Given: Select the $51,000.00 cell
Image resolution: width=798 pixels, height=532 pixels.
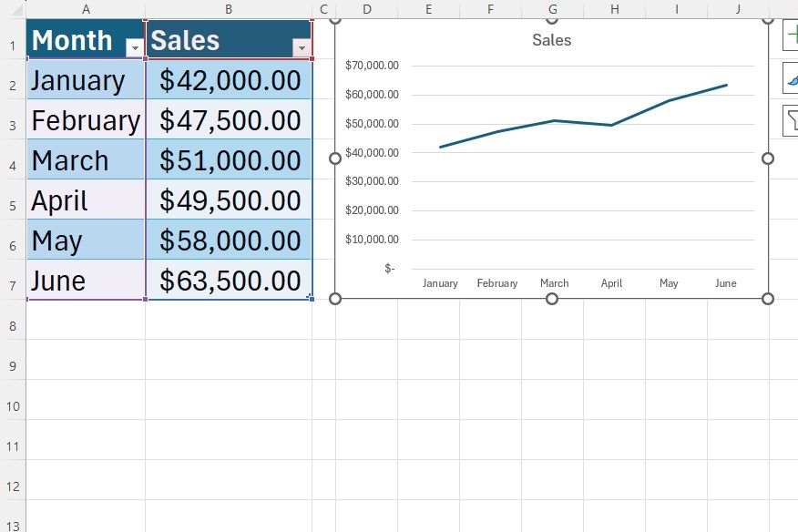Looking at the screenshot, I should pyautogui.click(x=229, y=159).
